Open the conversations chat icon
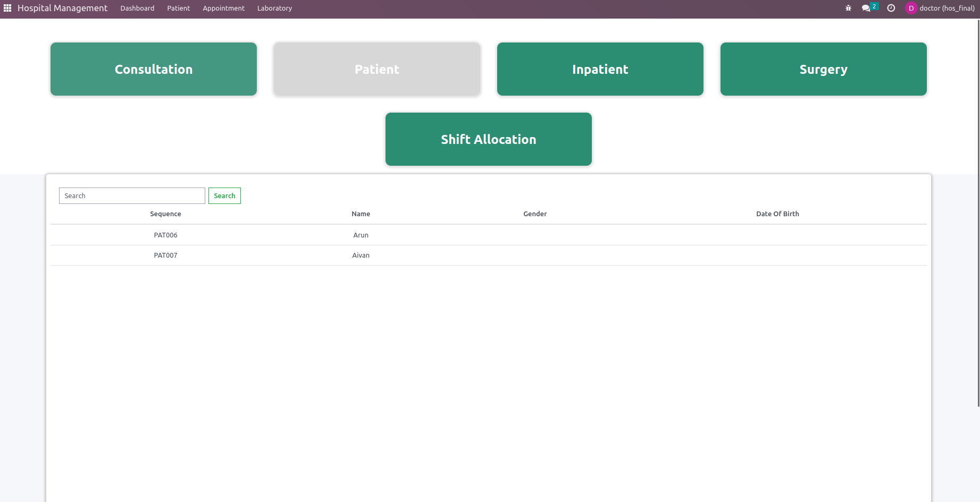This screenshot has width=980, height=502. click(866, 8)
